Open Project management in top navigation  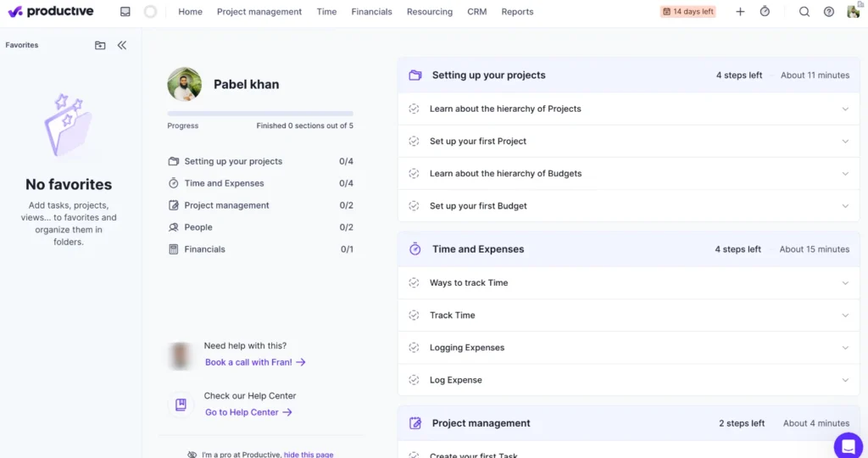tap(259, 12)
